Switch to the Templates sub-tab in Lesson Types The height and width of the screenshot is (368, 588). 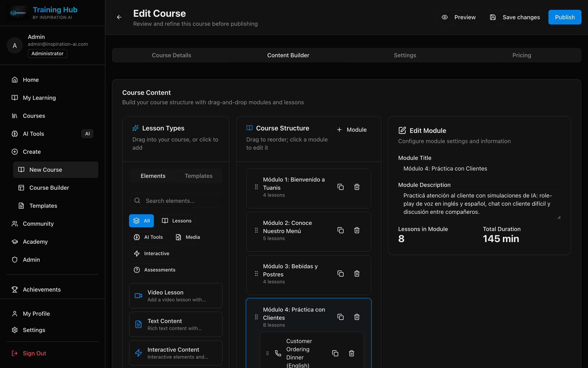tap(198, 176)
